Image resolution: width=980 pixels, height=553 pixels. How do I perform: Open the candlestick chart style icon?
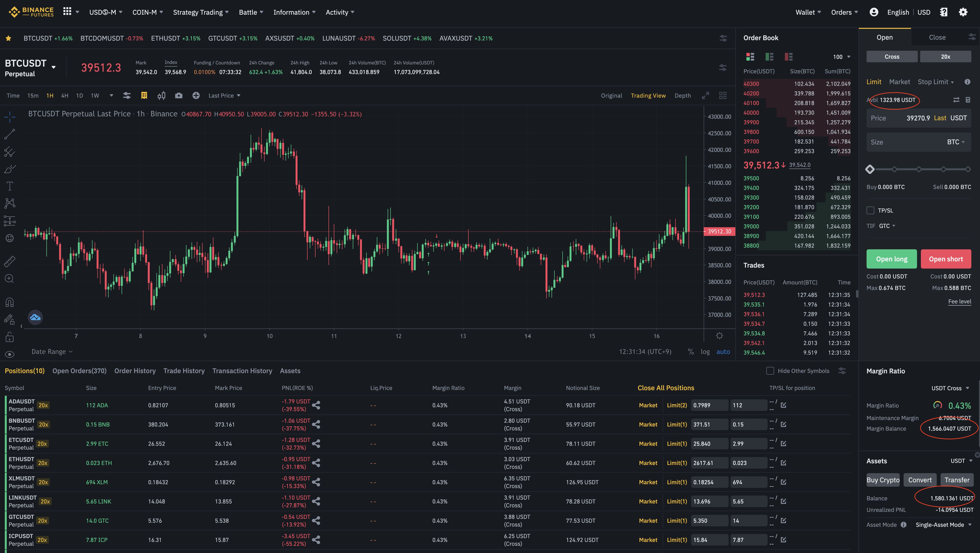click(x=161, y=95)
